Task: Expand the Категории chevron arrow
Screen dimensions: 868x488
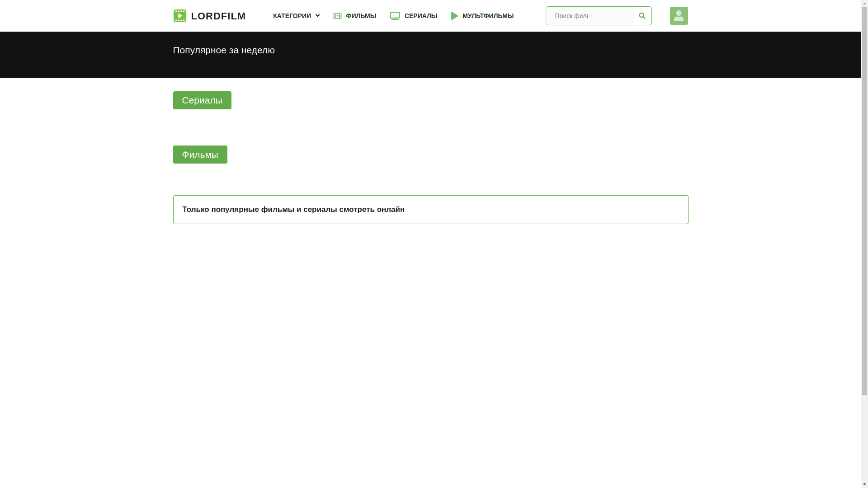Action: pyautogui.click(x=317, y=16)
